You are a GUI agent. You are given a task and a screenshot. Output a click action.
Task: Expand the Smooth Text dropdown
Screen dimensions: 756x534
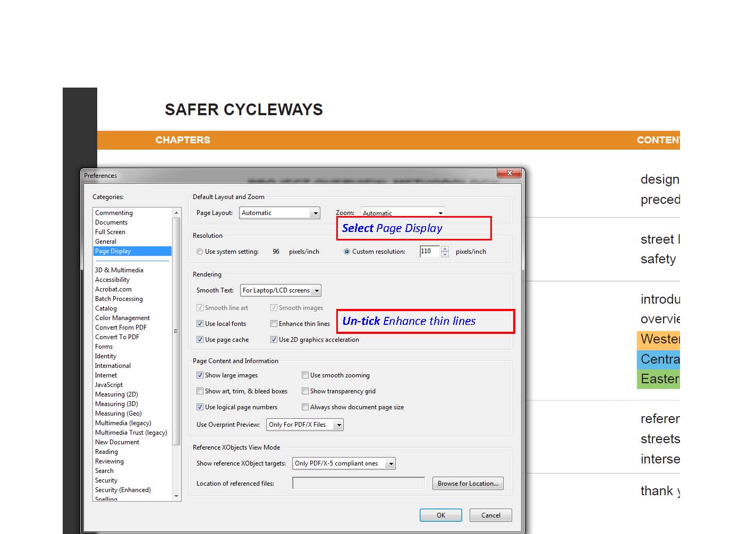pos(281,290)
